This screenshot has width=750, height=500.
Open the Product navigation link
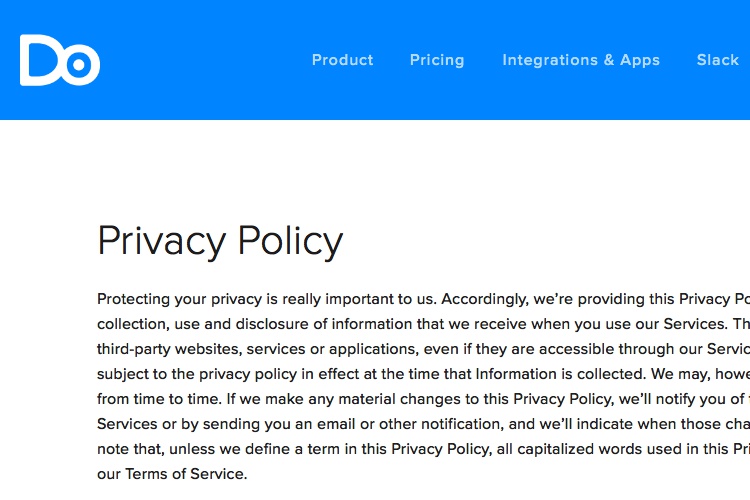click(x=342, y=60)
